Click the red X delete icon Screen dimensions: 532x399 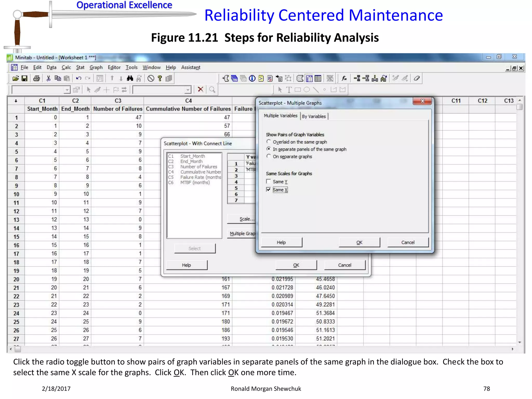[x=200, y=90]
